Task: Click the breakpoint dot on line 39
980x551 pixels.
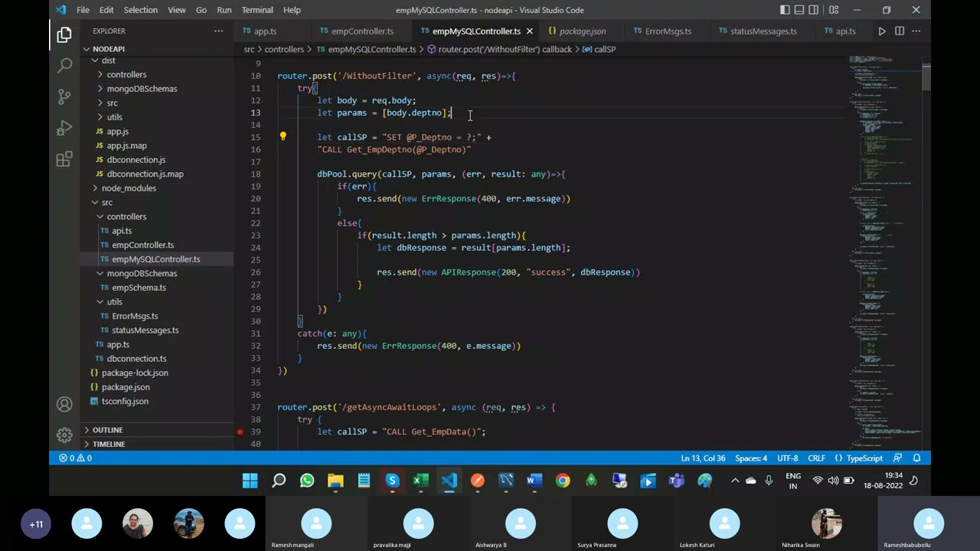Action: (x=240, y=432)
